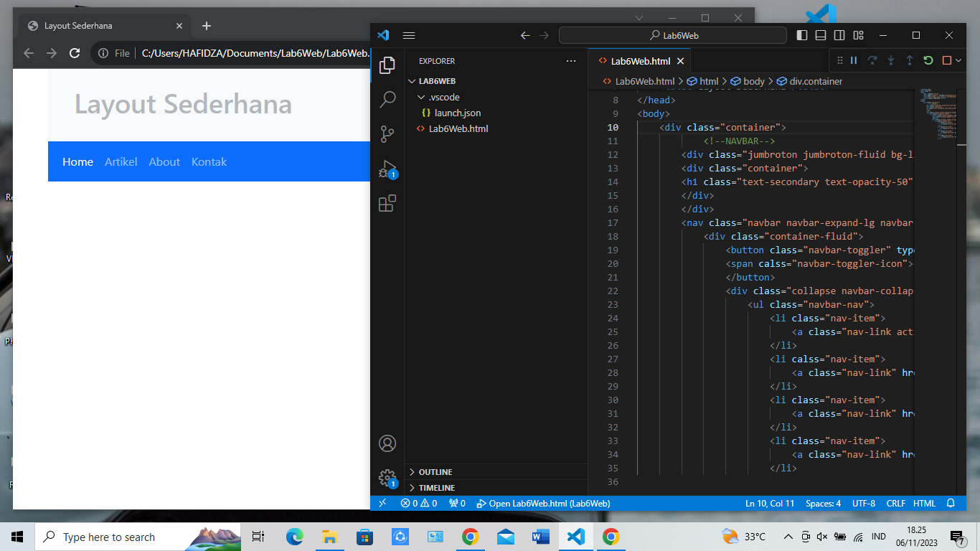This screenshot has width=980, height=551.
Task: Open the hamburger menu in the title bar
Action: [x=409, y=34]
